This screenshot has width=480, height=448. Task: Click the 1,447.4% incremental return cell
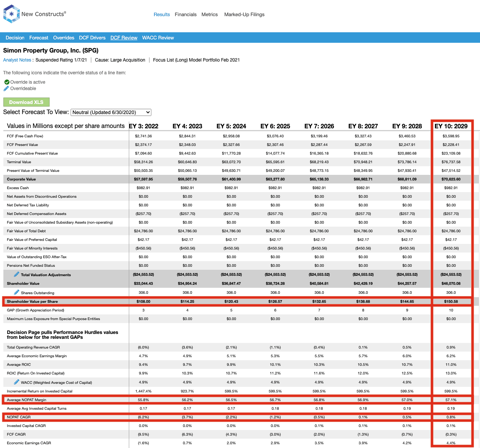pyautogui.click(x=143, y=391)
